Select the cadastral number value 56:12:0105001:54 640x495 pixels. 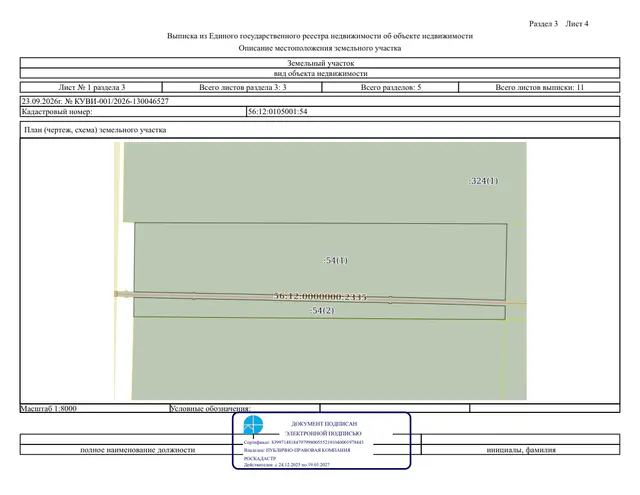click(278, 111)
